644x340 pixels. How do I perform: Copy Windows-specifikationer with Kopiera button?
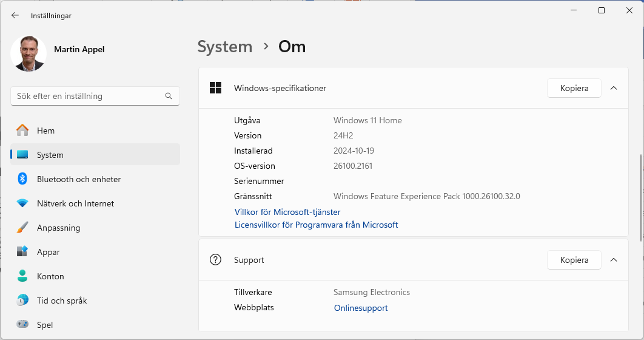coord(574,88)
